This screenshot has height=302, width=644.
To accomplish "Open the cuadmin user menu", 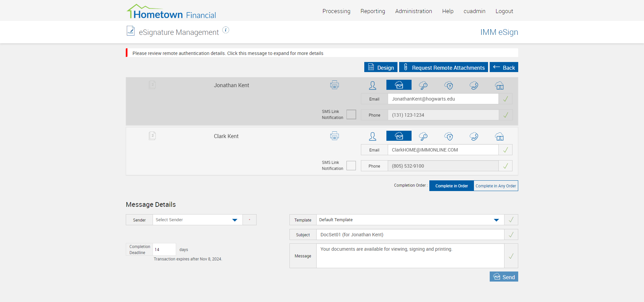I will point(474,11).
